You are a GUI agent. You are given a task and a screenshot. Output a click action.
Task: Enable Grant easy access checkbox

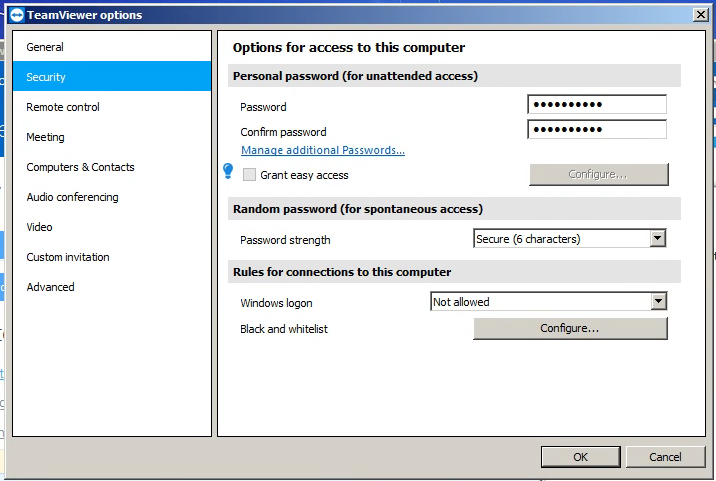[250, 175]
